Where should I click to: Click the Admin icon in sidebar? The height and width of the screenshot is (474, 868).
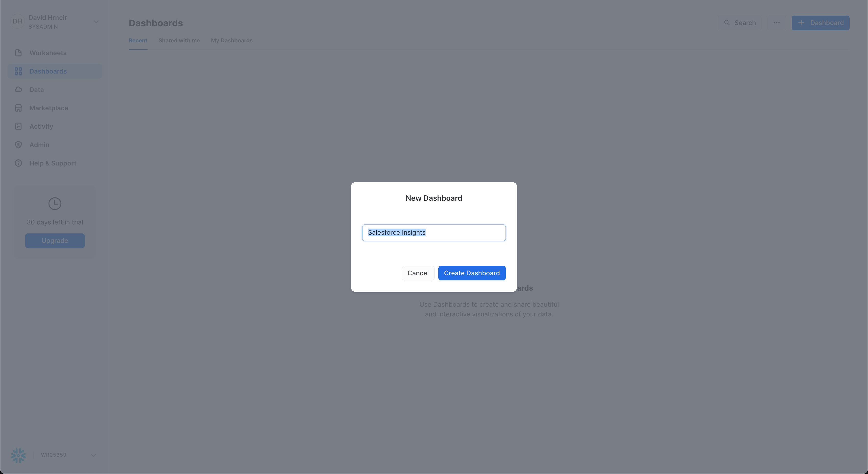point(18,145)
